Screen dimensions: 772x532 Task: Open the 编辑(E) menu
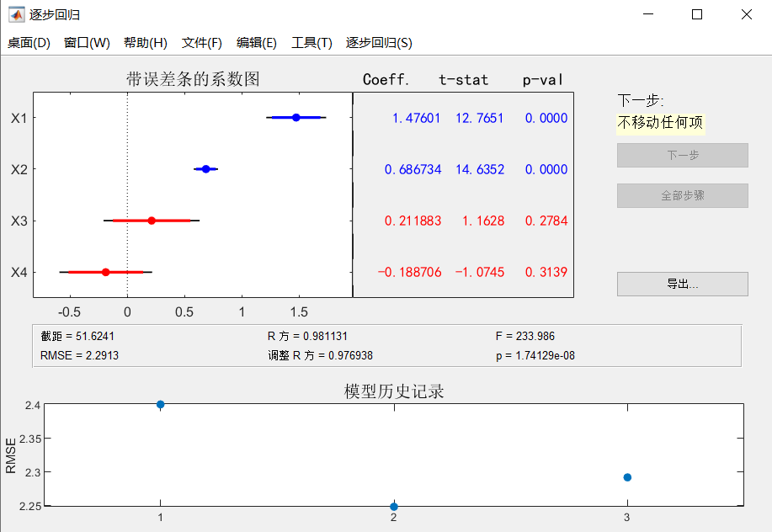(x=257, y=43)
